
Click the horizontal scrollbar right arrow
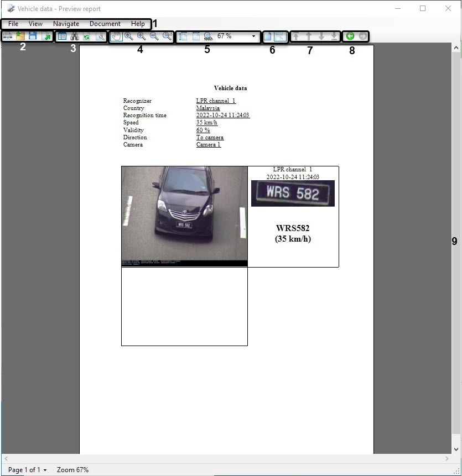click(447, 458)
